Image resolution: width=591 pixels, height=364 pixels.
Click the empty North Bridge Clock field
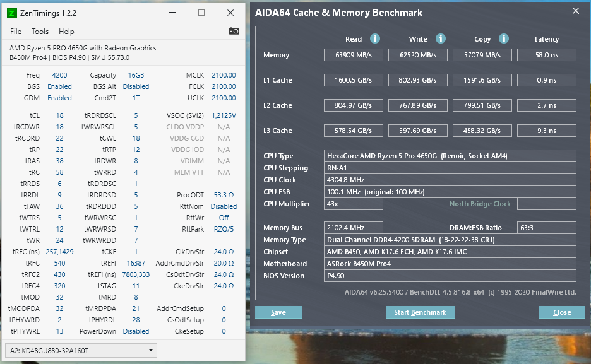[547, 204]
